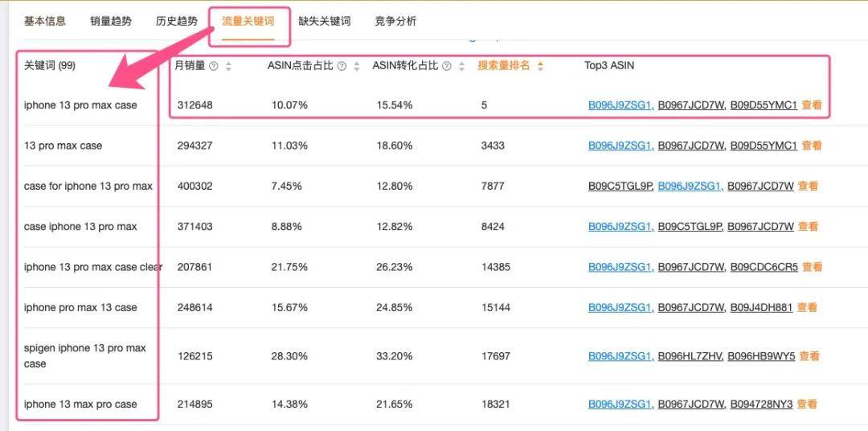Click keyword 13 pro max case

click(63, 146)
